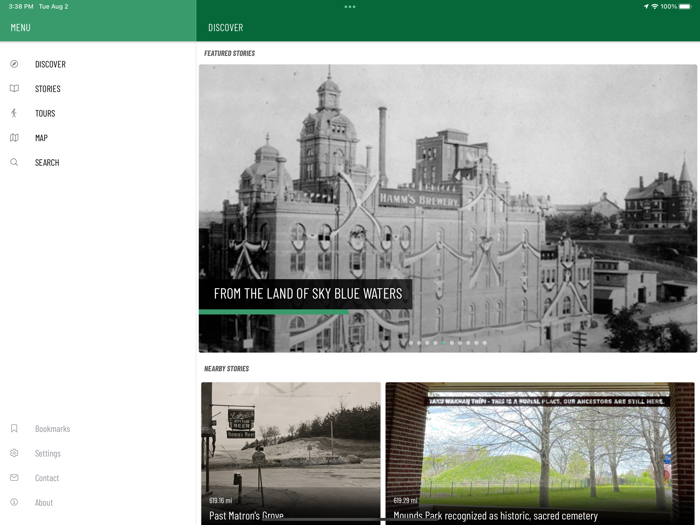Click the Settings gear icon

click(x=14, y=453)
